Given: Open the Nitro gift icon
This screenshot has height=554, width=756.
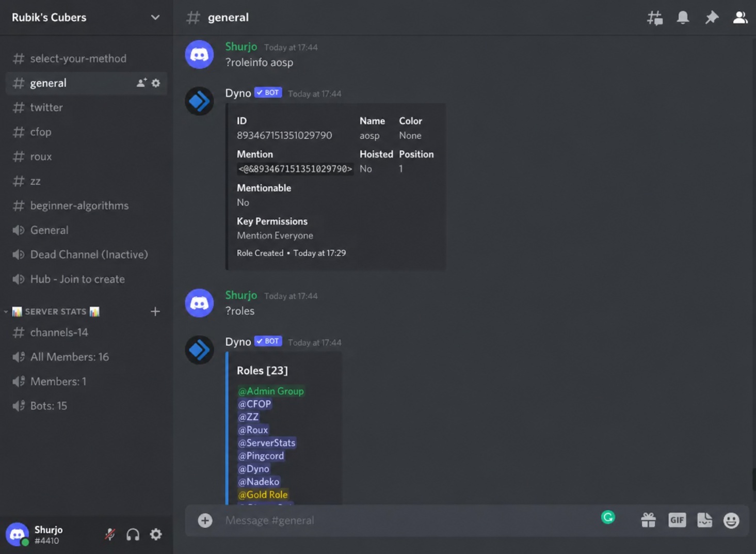Looking at the screenshot, I should [x=648, y=520].
